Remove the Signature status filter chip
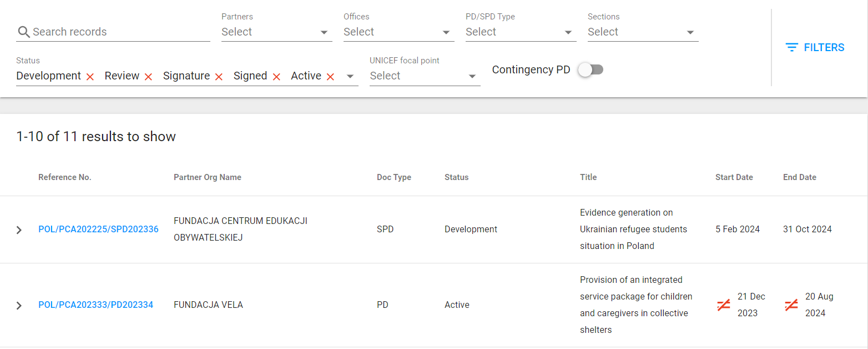Viewport: 868px width, 349px height. (x=219, y=76)
